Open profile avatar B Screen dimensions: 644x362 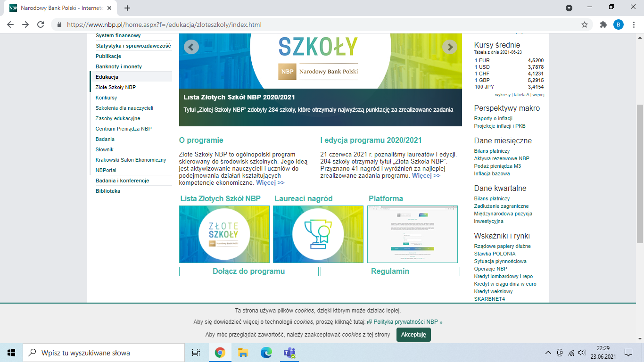[618, 25]
